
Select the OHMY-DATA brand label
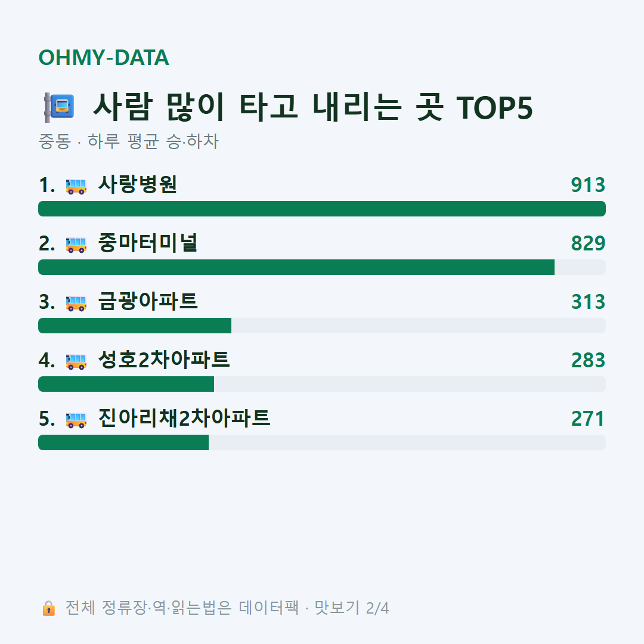104,57
